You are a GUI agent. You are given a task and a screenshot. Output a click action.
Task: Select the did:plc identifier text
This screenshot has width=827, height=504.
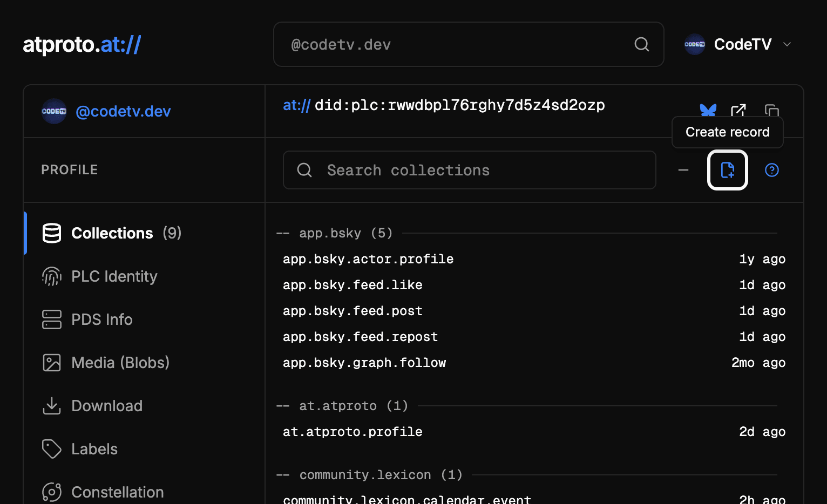460,105
